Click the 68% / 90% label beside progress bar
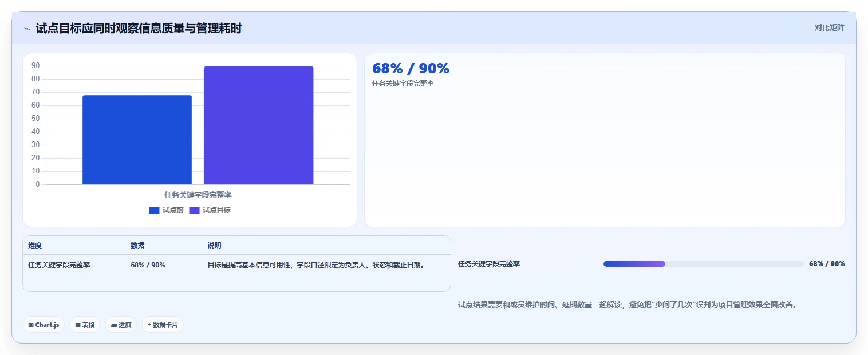 (827, 264)
